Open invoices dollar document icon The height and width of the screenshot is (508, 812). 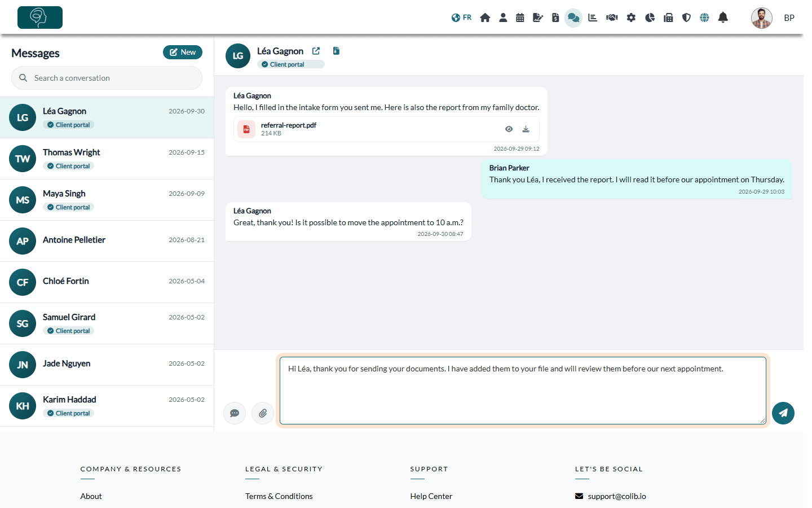click(x=555, y=17)
